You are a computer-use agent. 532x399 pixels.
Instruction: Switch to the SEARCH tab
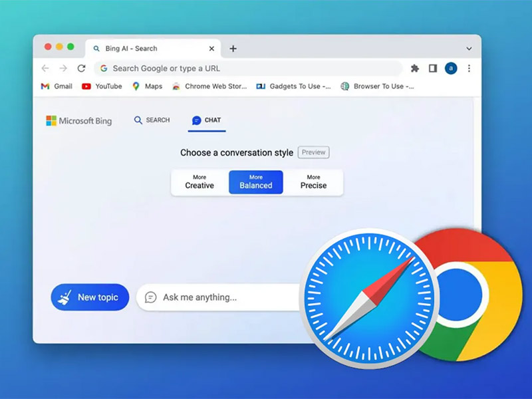pos(152,120)
